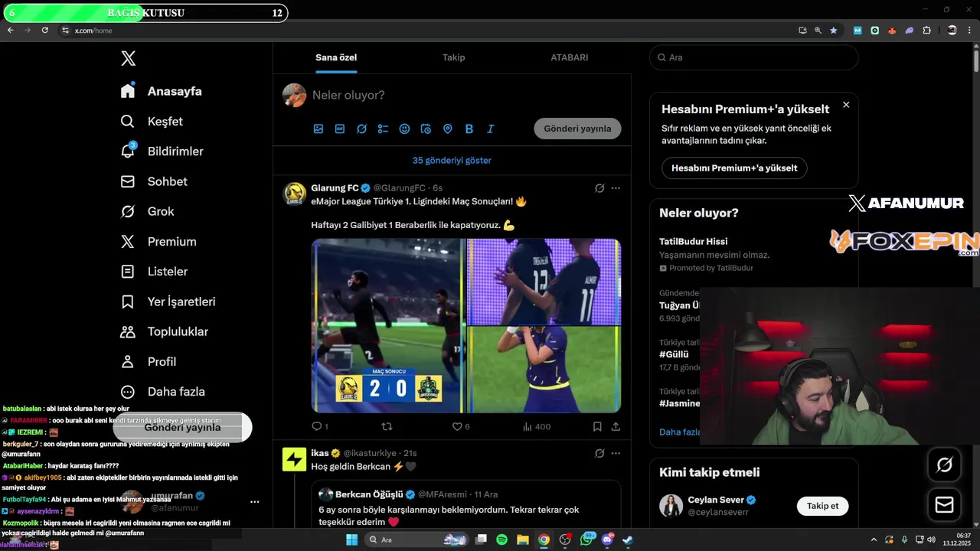Open Grok in sidebar
The image size is (980, 551).
tap(147, 211)
